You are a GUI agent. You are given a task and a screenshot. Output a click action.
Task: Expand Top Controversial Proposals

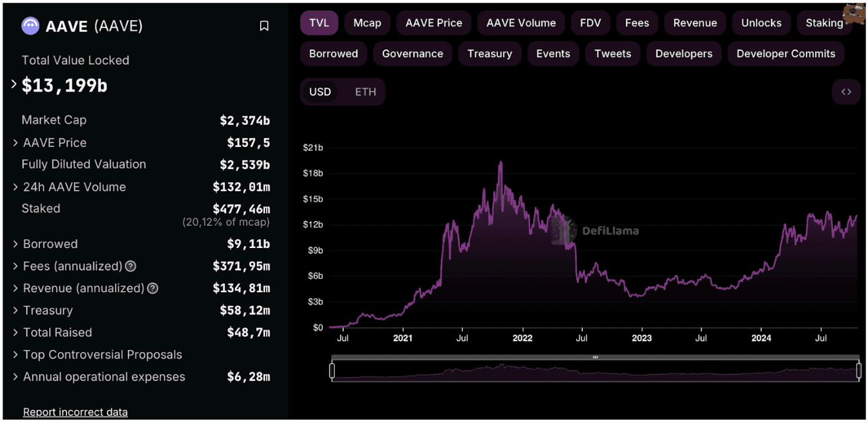15,355
